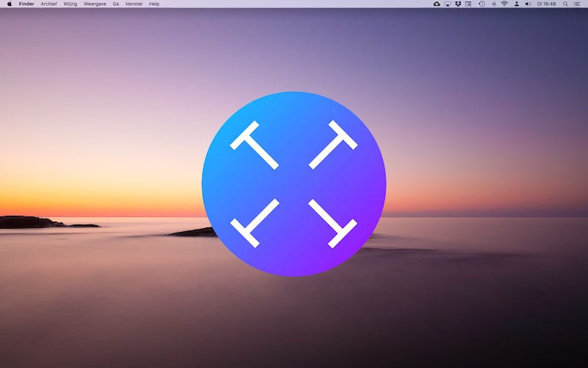
Task: Open the Dropbox menu bar icon
Action: tap(458, 4)
